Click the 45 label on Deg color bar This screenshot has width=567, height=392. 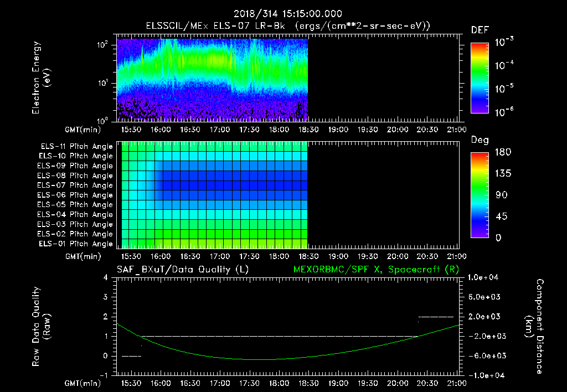tap(502, 216)
